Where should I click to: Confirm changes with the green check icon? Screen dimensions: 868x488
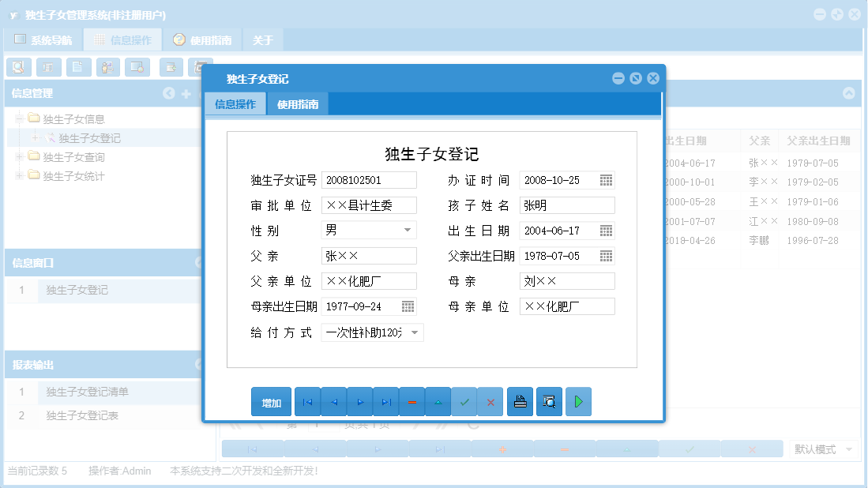click(464, 401)
